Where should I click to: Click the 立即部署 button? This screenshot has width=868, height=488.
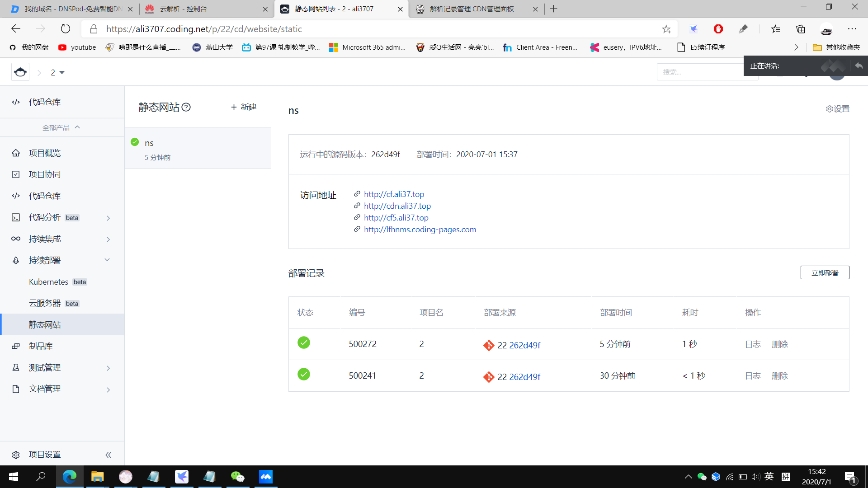[825, 273]
